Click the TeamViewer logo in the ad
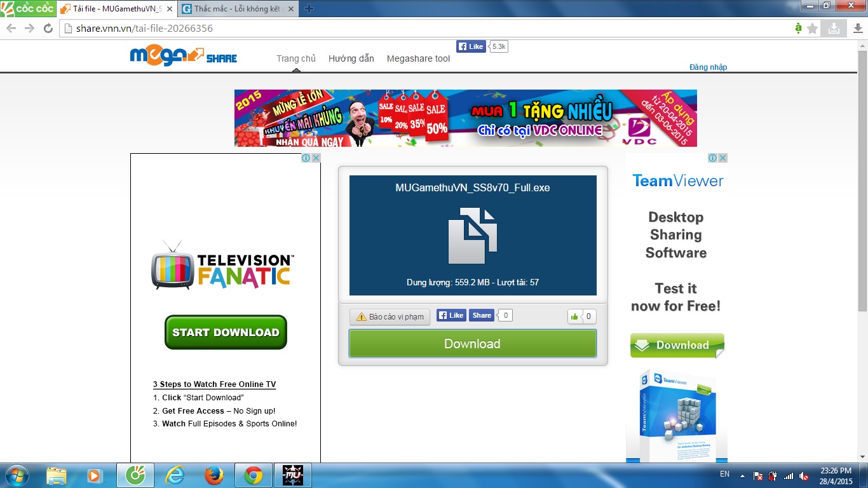 pos(678,181)
